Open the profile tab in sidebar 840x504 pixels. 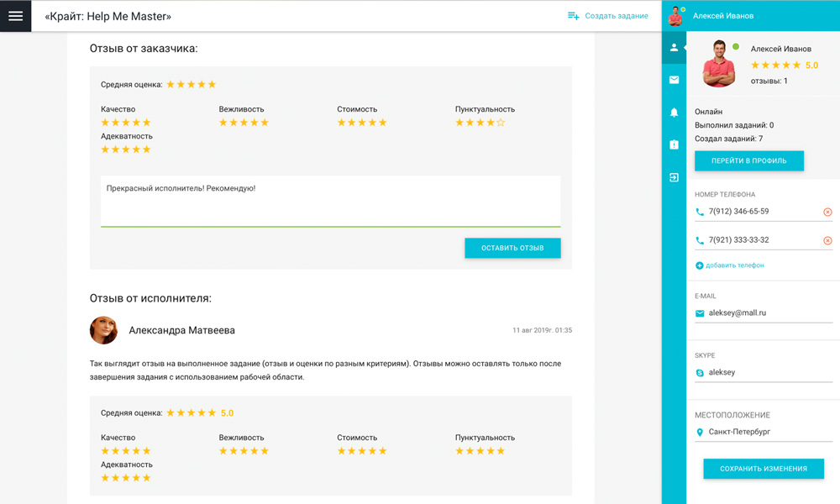coord(674,48)
